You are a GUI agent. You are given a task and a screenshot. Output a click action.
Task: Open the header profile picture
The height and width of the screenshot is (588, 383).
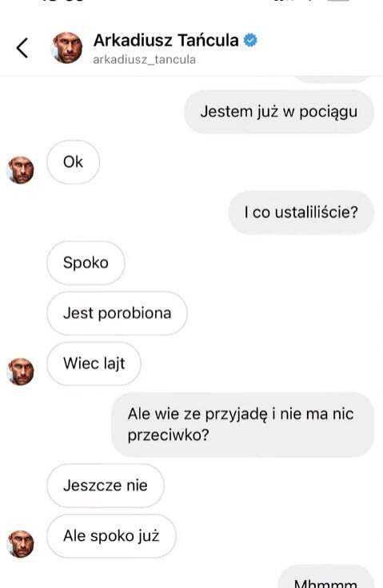pos(67,48)
